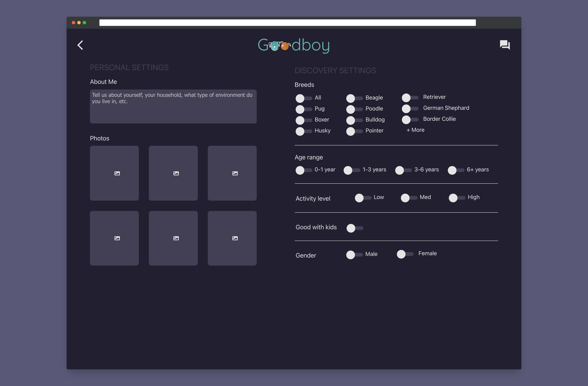
Task: Click the bottom-middle photo placeholder icon
Action: [176, 238]
